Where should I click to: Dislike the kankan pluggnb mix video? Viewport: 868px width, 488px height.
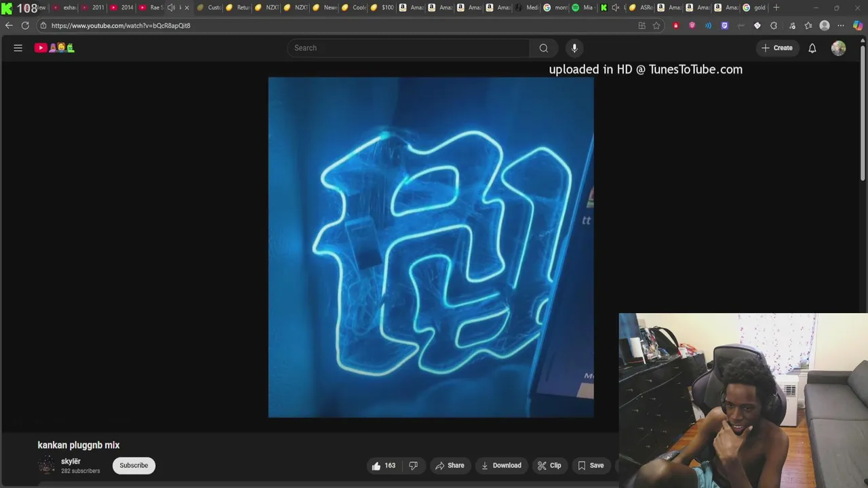[413, 466]
